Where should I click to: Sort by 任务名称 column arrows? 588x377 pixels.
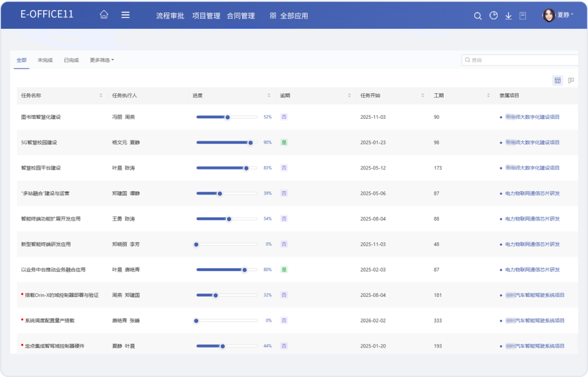tap(101, 95)
